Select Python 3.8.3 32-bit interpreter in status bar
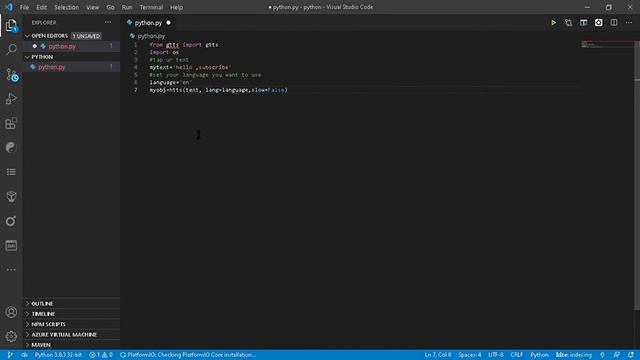Image resolution: width=640 pixels, height=360 pixels. click(x=58, y=355)
